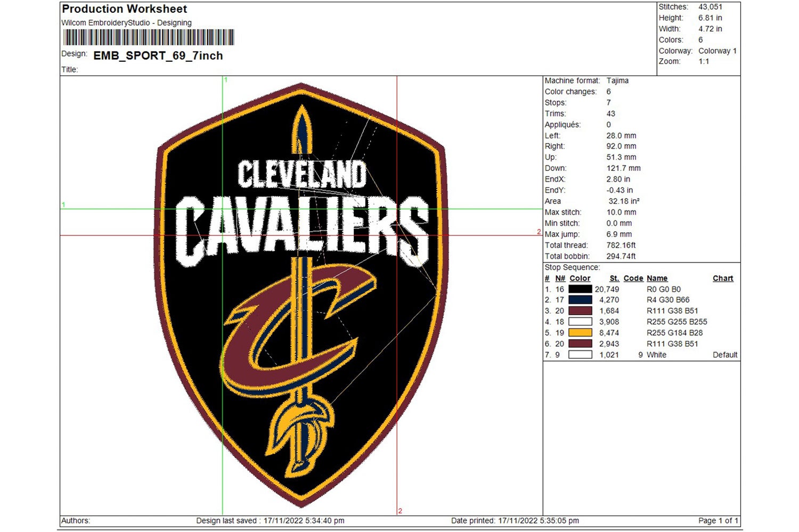Sort by the St. column header

[614, 278]
